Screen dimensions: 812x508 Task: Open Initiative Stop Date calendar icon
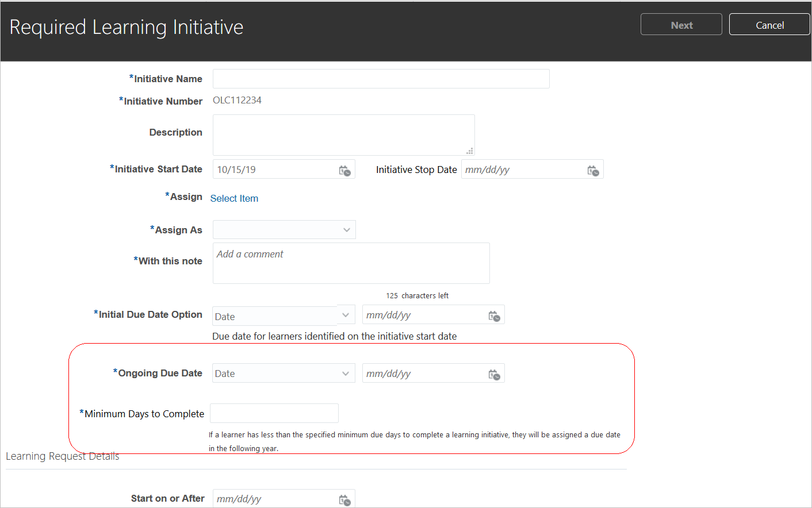click(x=593, y=171)
